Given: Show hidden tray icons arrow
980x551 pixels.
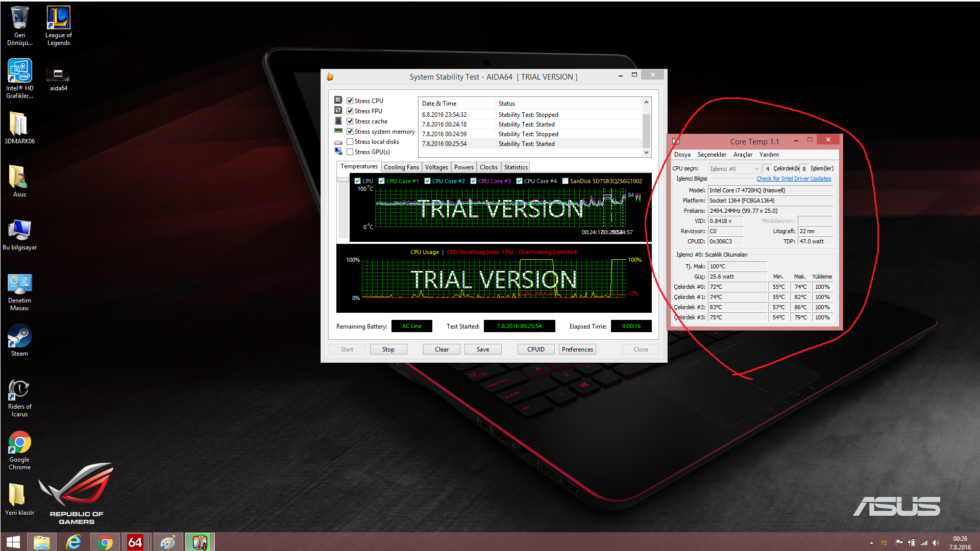Looking at the screenshot, I should [x=871, y=543].
